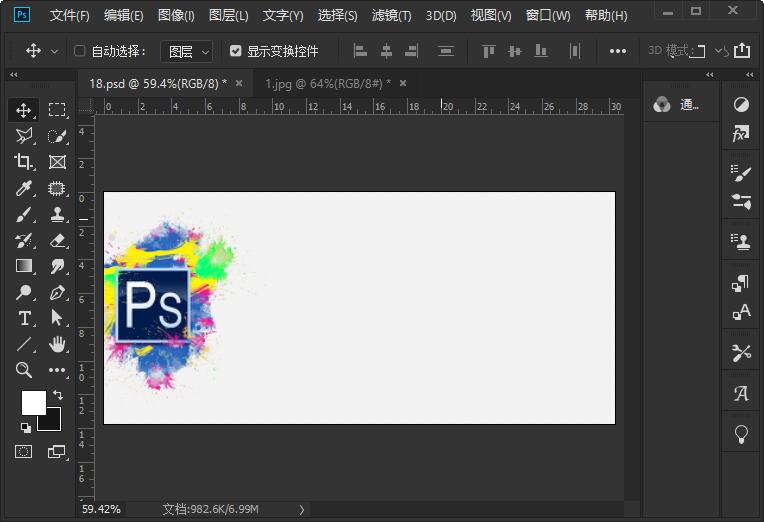Image resolution: width=764 pixels, height=522 pixels.
Task: Expand status bar document info arrow
Action: [x=302, y=510]
